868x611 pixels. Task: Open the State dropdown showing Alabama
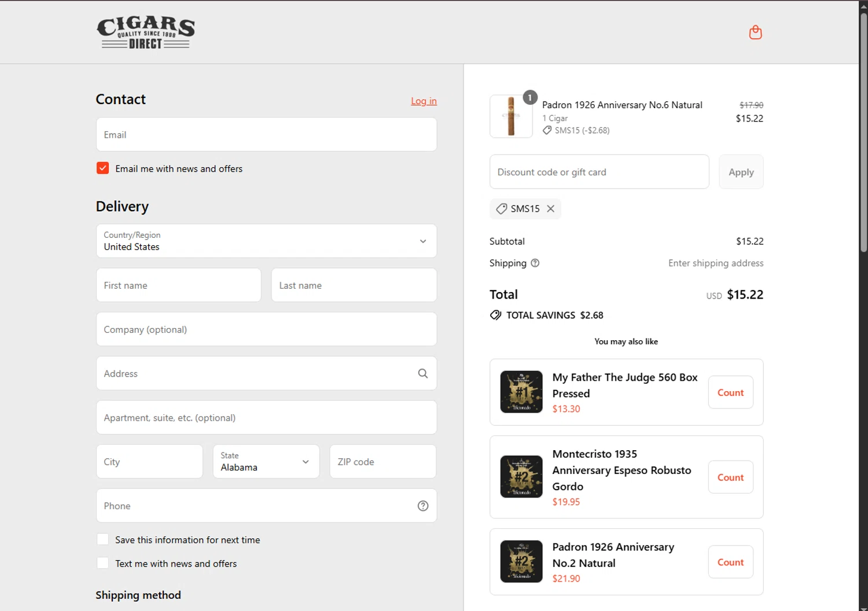tap(266, 461)
